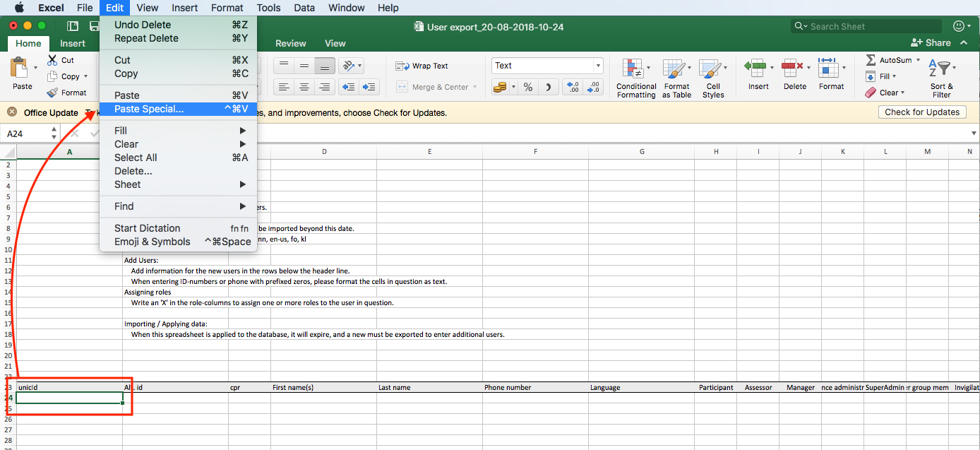Decrease decimal places
Viewport: 980px width, 450px height.
(x=594, y=87)
